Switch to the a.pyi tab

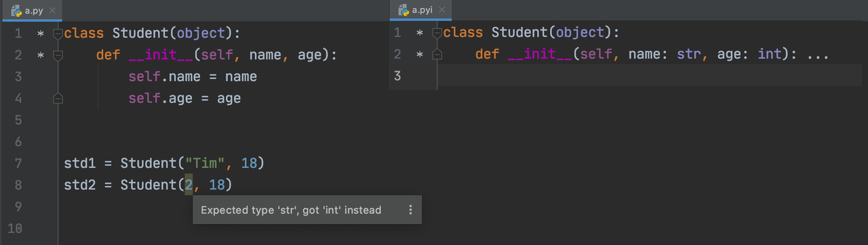(x=422, y=10)
